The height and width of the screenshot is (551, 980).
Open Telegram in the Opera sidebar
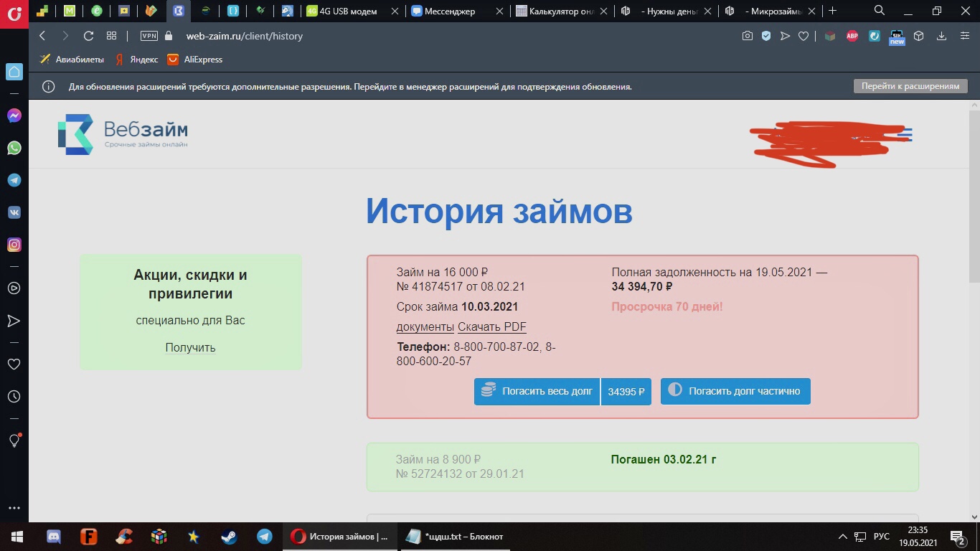click(14, 180)
